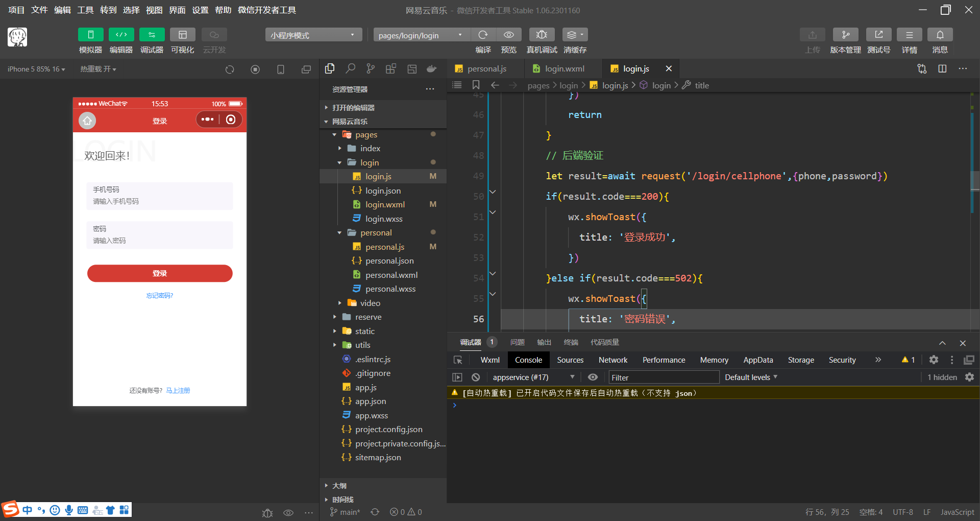Click the 预览 preview eye icon

pos(509,35)
